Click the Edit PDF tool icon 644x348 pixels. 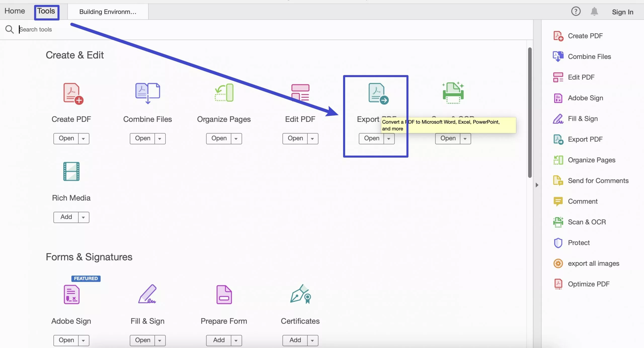300,93
